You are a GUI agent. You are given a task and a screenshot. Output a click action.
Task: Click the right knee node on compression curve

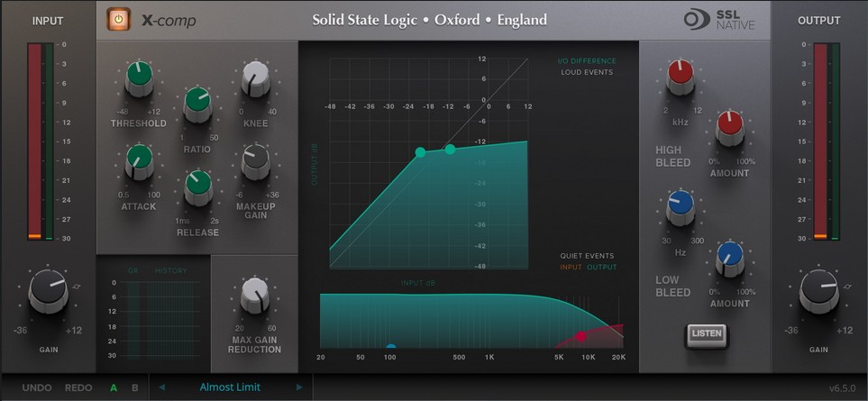(x=450, y=149)
